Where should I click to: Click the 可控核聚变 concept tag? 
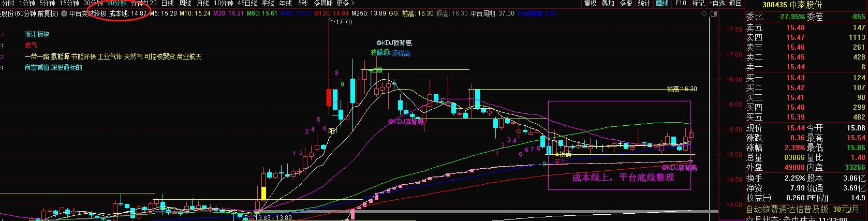click(x=160, y=56)
